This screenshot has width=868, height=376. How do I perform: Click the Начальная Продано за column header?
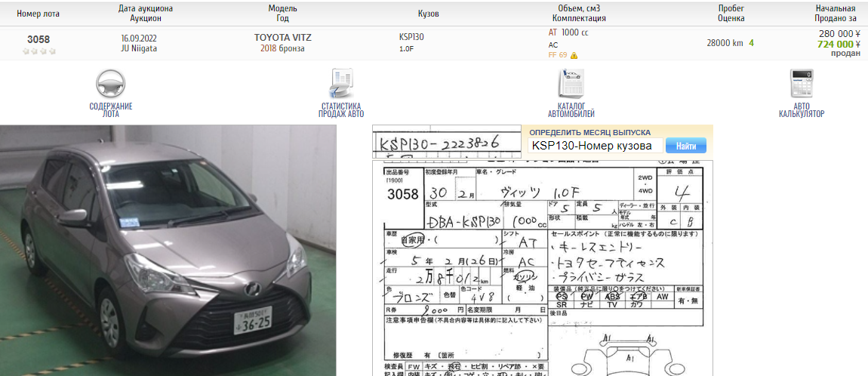coord(836,14)
